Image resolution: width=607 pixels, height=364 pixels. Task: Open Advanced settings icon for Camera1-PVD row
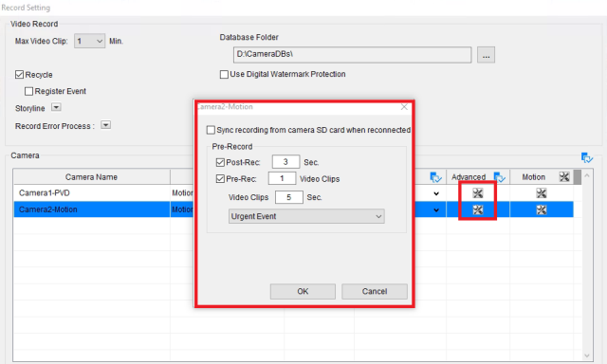click(478, 193)
